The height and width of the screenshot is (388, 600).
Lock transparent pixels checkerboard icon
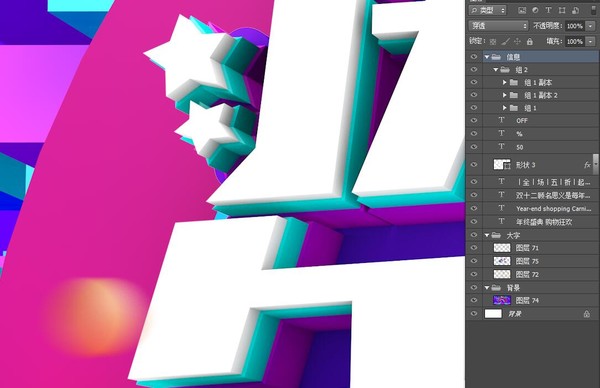[493, 41]
